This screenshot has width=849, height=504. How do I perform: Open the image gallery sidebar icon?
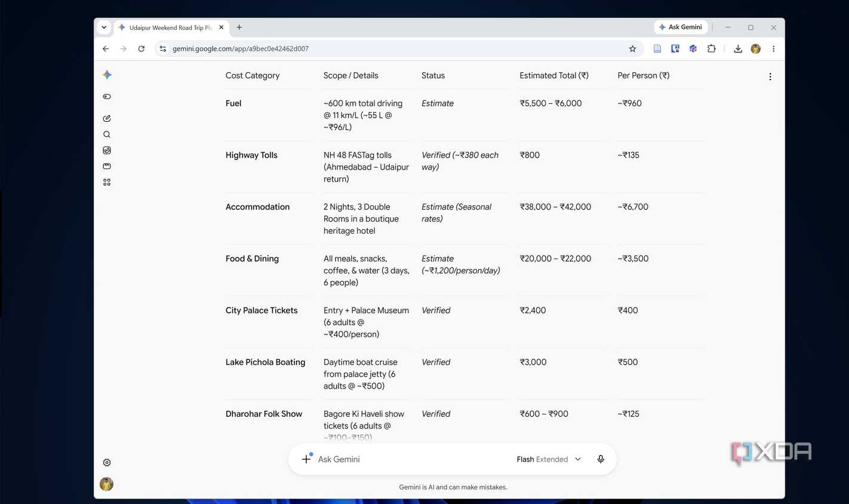107,150
